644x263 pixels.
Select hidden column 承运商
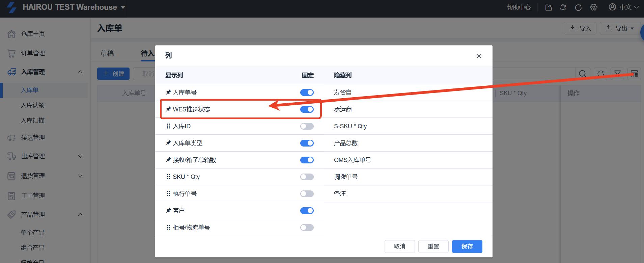click(343, 109)
